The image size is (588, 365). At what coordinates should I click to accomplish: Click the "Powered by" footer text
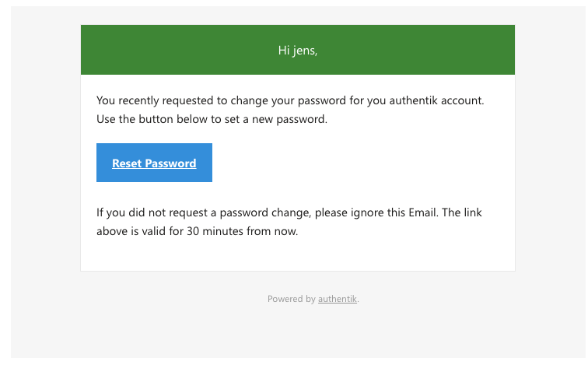[292, 299]
